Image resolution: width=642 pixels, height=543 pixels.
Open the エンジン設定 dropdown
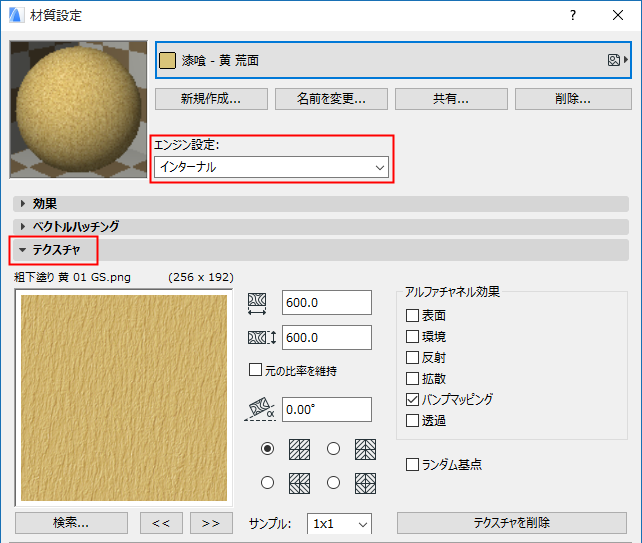click(x=271, y=167)
